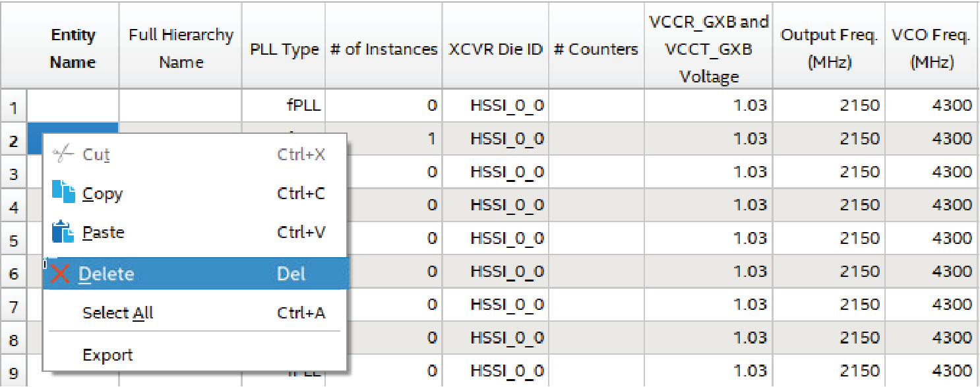
Task: Click the VCO Freq. (MHz) column header
Action: [x=931, y=49]
